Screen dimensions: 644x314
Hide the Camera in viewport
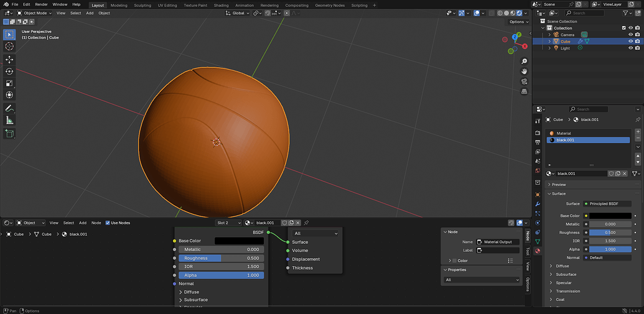pos(630,34)
